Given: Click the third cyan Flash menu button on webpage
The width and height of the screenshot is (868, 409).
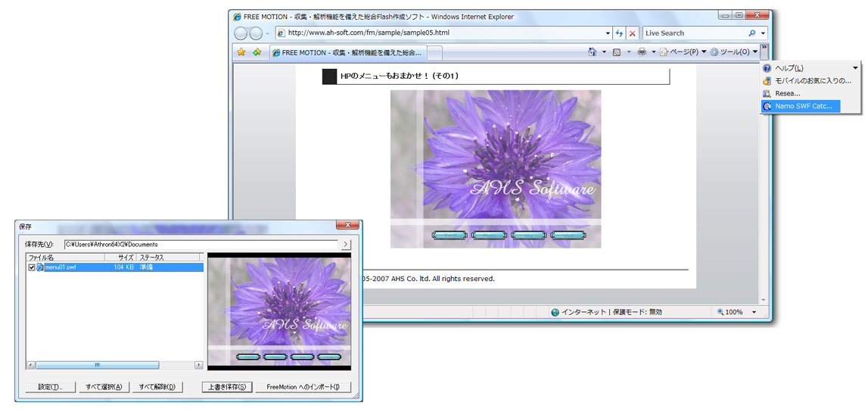Looking at the screenshot, I should pos(529,236).
